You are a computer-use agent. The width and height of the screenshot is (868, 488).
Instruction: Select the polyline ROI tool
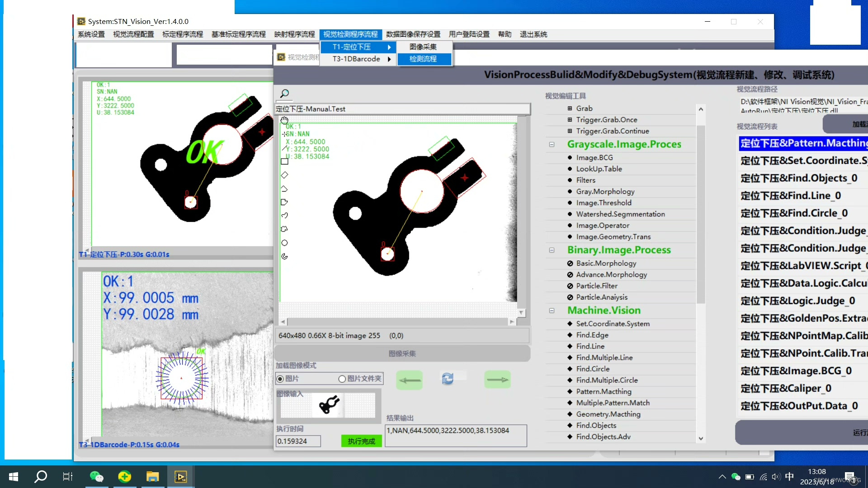tap(284, 188)
